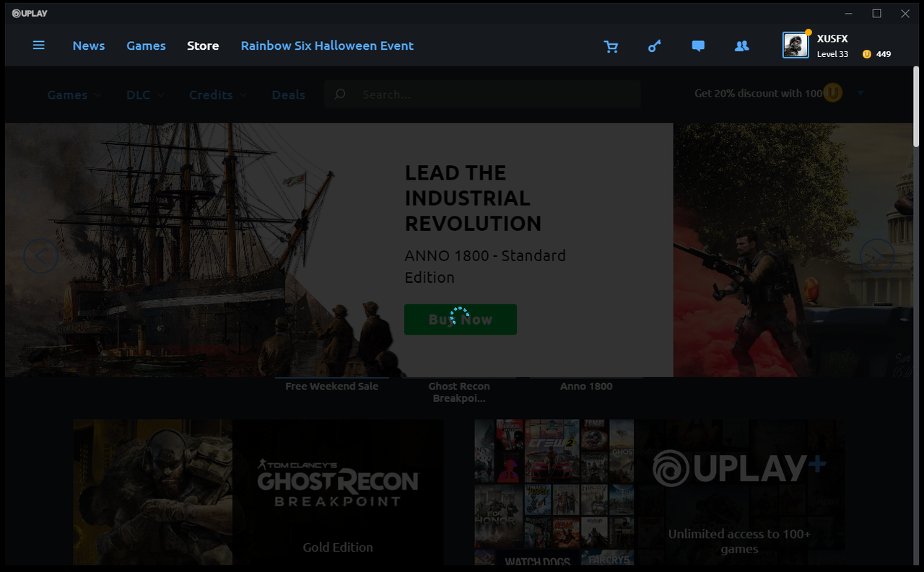Click The Division 2 soldier artwork
This screenshot has height=572, width=924.
pyautogui.click(x=793, y=250)
